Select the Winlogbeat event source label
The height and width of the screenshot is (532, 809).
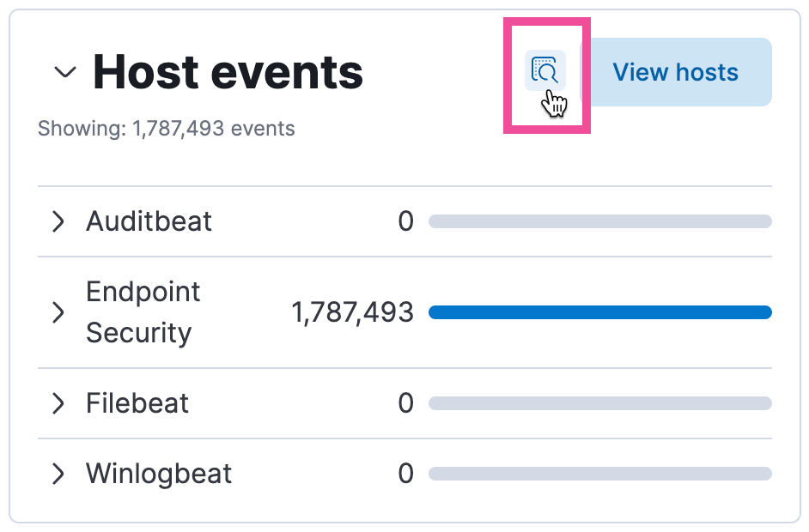[x=158, y=474]
